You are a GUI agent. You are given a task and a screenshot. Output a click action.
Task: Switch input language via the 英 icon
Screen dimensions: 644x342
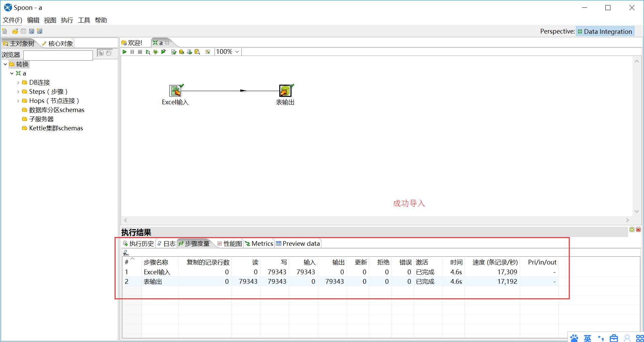587,338
